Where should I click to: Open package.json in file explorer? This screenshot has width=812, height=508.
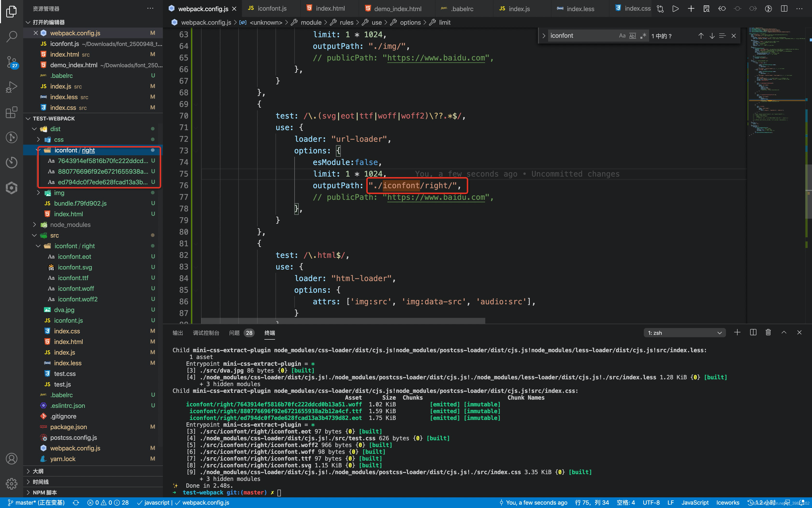[68, 427]
